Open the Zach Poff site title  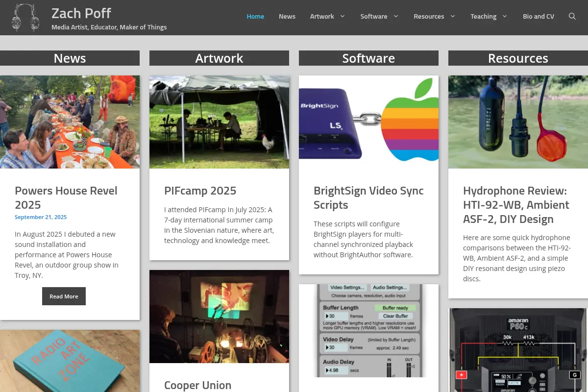[81, 13]
